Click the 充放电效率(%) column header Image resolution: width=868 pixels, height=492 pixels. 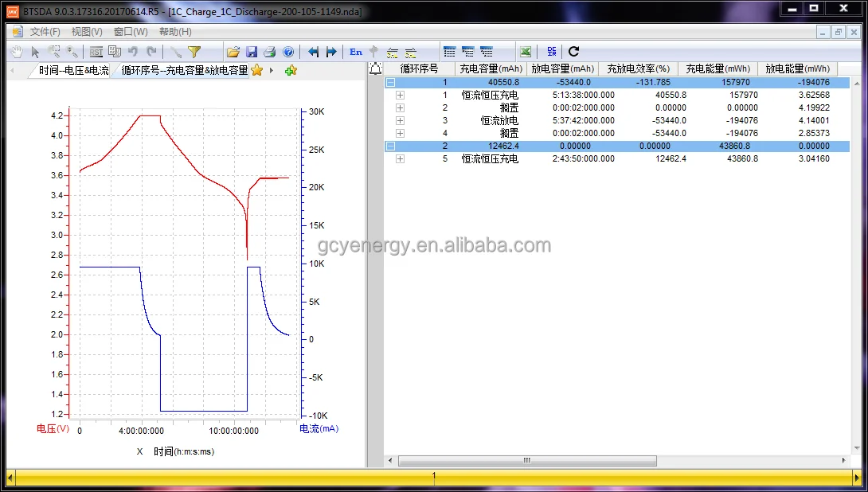click(638, 69)
